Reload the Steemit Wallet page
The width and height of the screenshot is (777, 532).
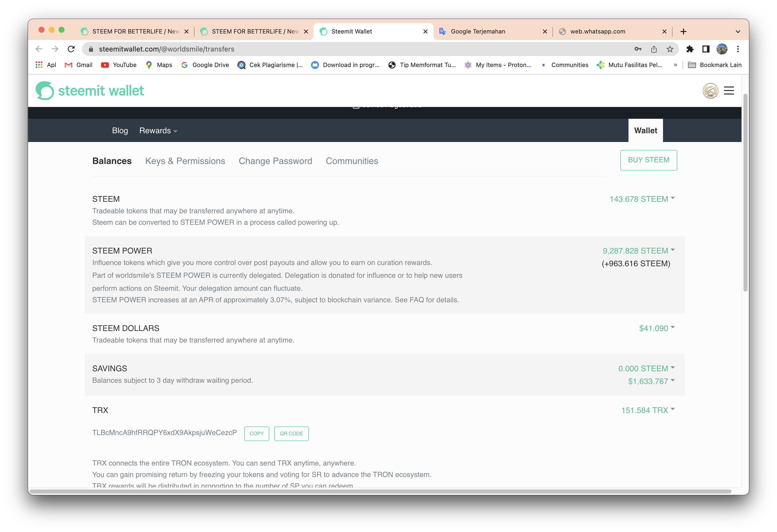pyautogui.click(x=71, y=49)
